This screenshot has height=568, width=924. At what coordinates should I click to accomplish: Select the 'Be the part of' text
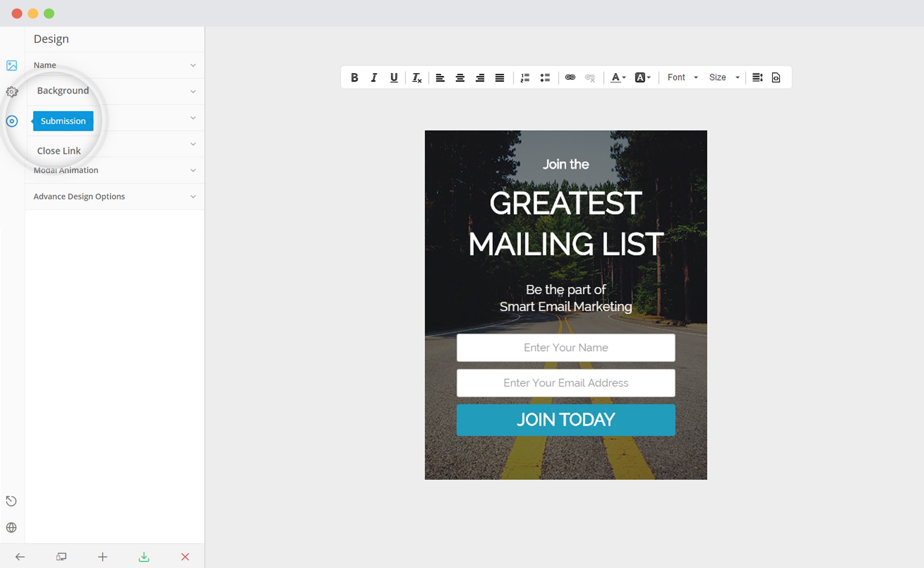[566, 289]
